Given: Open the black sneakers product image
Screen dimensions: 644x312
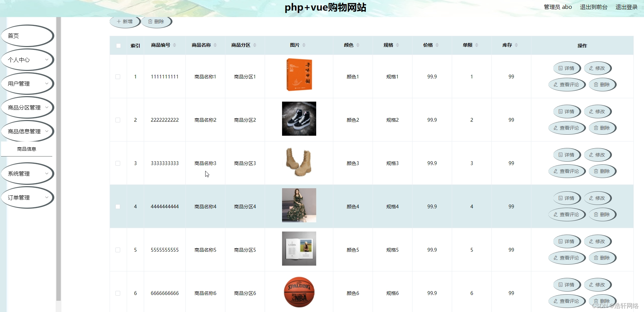Looking at the screenshot, I should [x=299, y=119].
